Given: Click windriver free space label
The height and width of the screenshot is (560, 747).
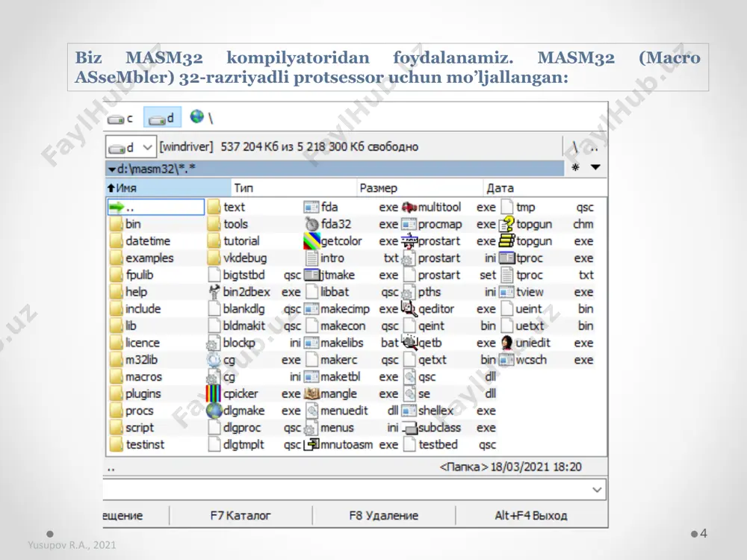Looking at the screenshot, I should (x=288, y=146).
